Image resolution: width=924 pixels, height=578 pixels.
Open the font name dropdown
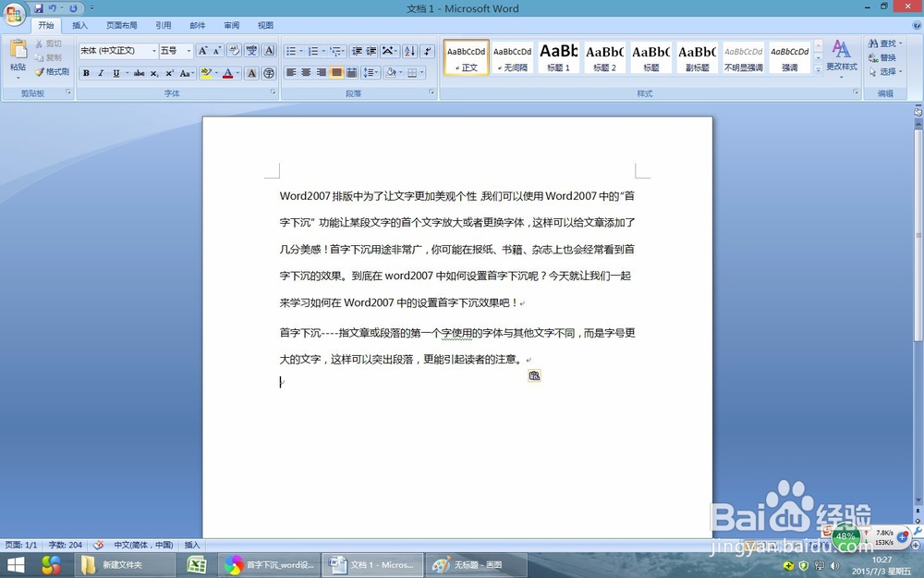pos(153,51)
